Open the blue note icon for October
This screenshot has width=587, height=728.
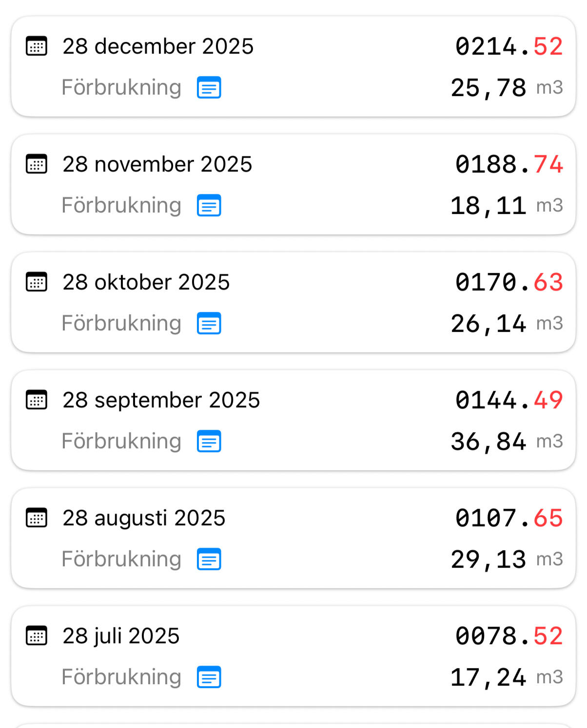tap(209, 324)
